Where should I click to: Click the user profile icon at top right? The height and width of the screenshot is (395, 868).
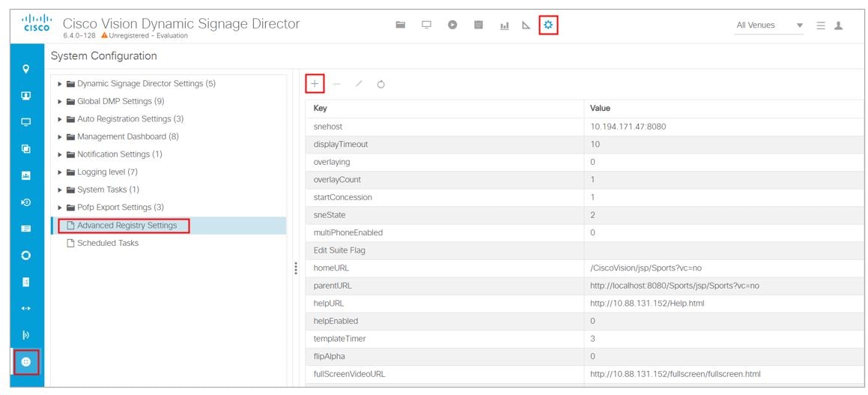point(839,25)
